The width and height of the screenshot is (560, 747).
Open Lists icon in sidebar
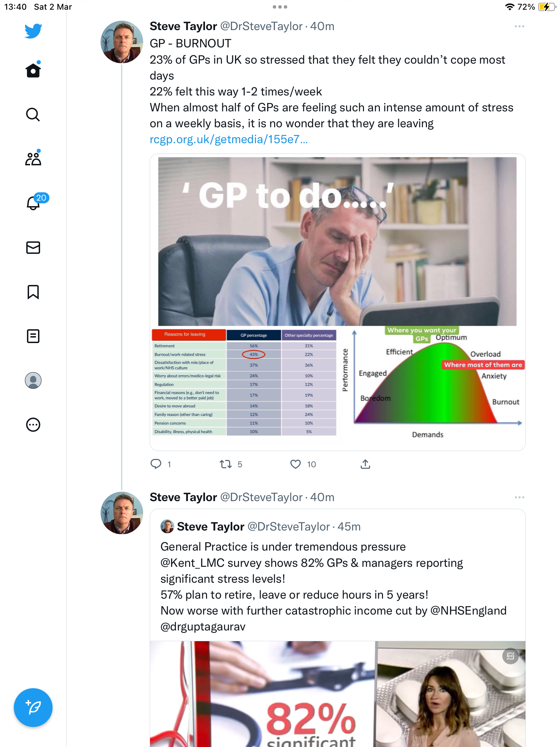[33, 336]
